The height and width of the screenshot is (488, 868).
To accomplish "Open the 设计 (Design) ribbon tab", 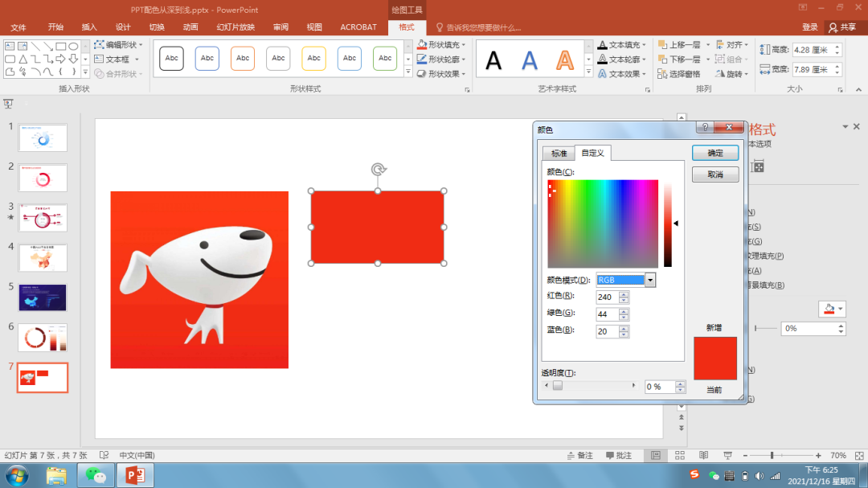I will pos(123,27).
